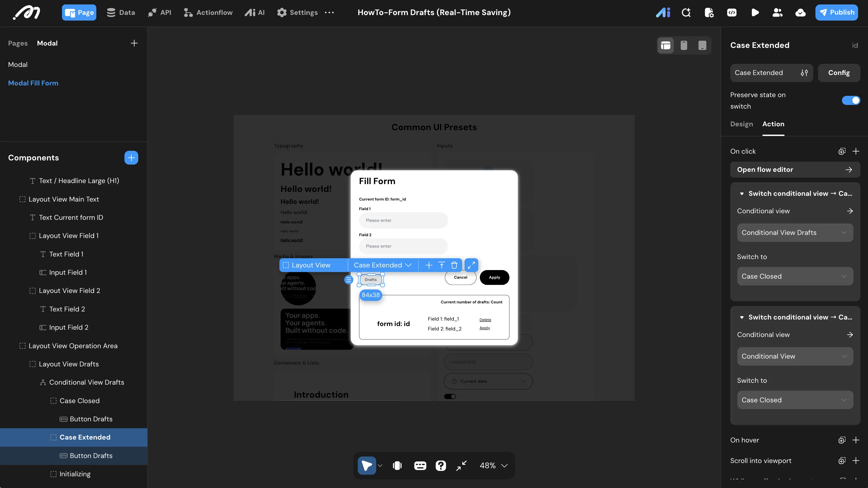The image size is (868, 488).
Task: Click the Field 1 input in Fill Form
Action: [403, 220]
